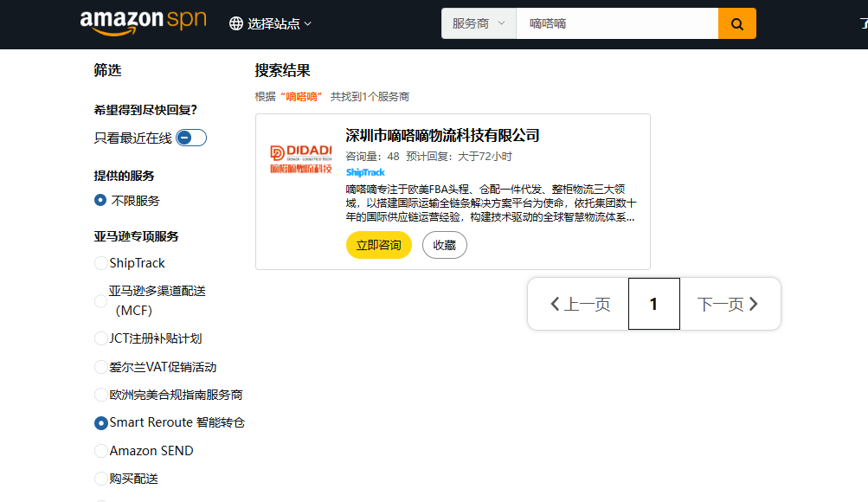This screenshot has width=868, height=502.
Task: Select the ShipTrack radio option
Action: coord(100,263)
